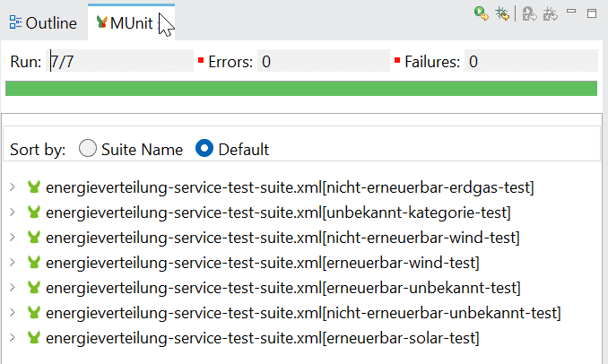Click passed icon of erneuerbar-unbekannt-test
Screen dimensions: 608x364
pos(34,287)
